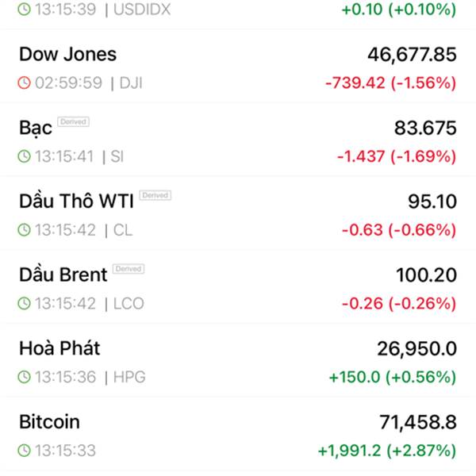The height and width of the screenshot is (476, 476).
Task: Open the Dow Jones quote row
Action: [238, 66]
